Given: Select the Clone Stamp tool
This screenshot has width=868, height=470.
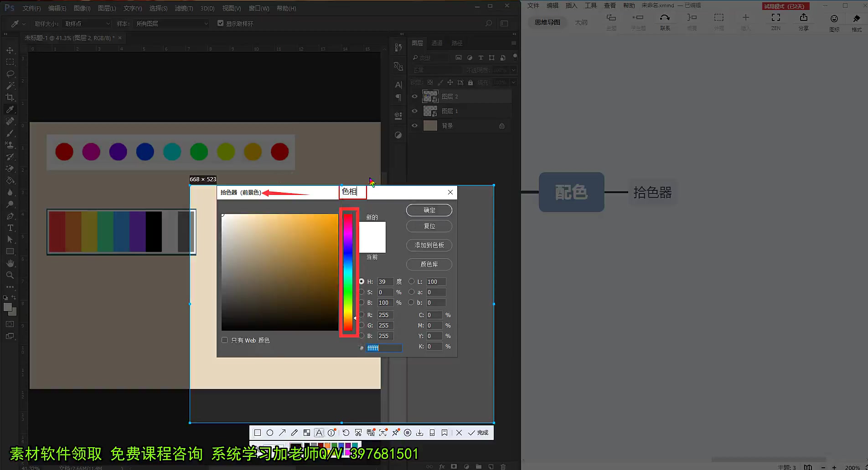Looking at the screenshot, I should (x=10, y=145).
